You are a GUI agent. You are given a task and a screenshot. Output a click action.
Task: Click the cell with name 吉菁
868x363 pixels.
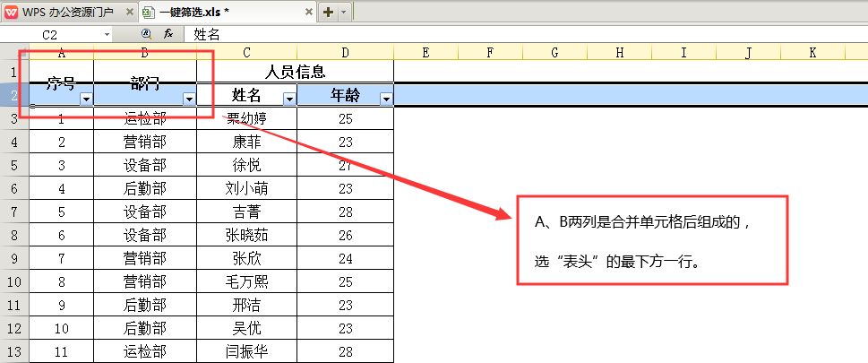point(247,212)
